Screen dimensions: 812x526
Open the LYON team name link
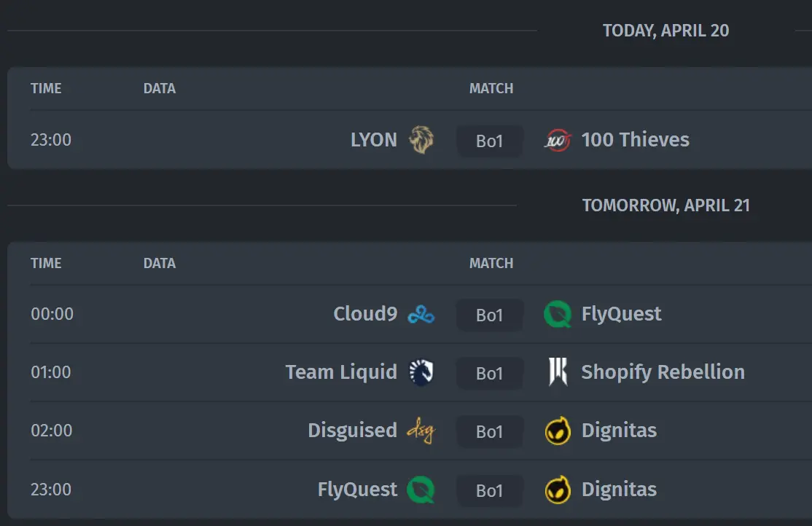point(374,140)
